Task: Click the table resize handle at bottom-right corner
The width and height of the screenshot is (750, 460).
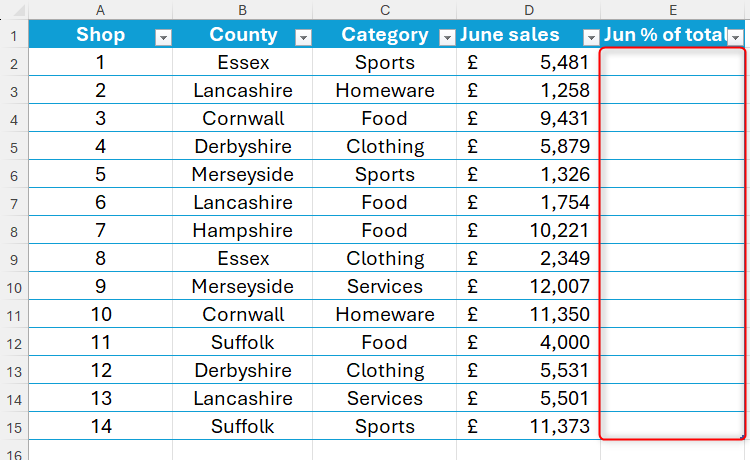Action: click(x=742, y=437)
